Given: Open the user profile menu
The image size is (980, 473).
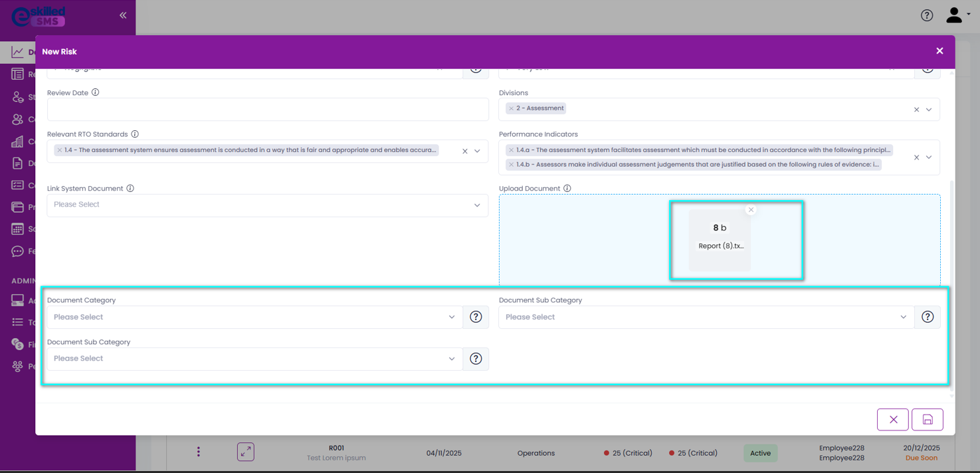Looking at the screenshot, I should [955, 15].
